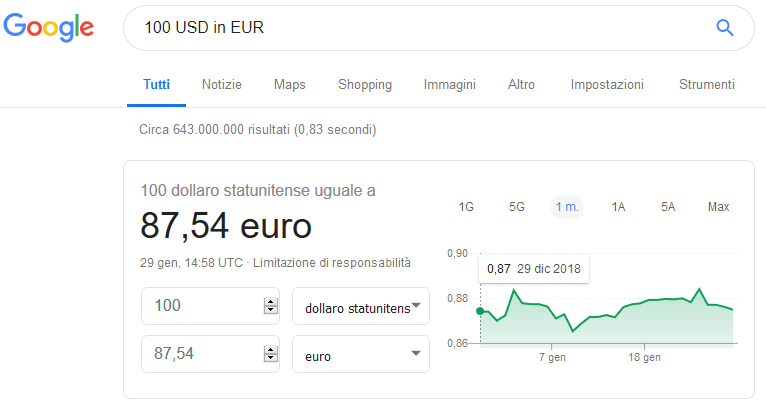Open the Immagini results tab
The image size is (766, 407).
449,85
